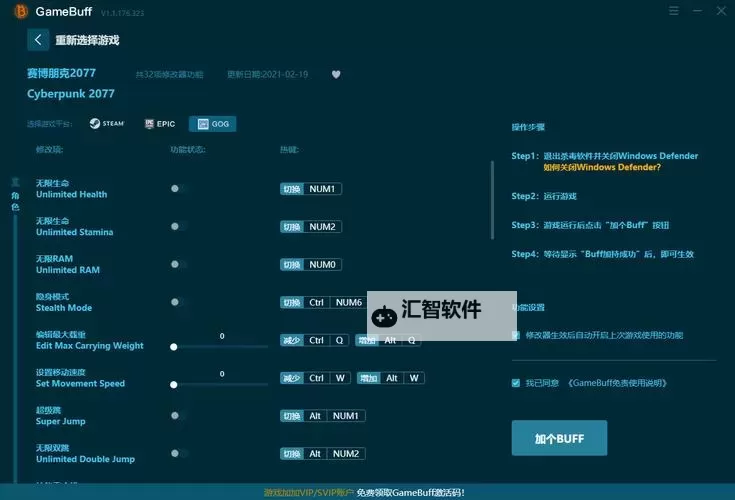Click the Cyberpunk 2077 game title
The width and height of the screenshot is (735, 500).
(71, 94)
